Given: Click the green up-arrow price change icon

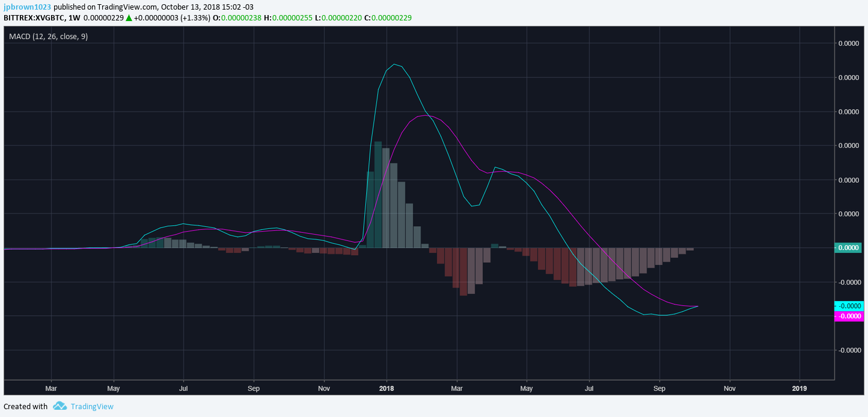Looking at the screenshot, I should coord(129,17).
